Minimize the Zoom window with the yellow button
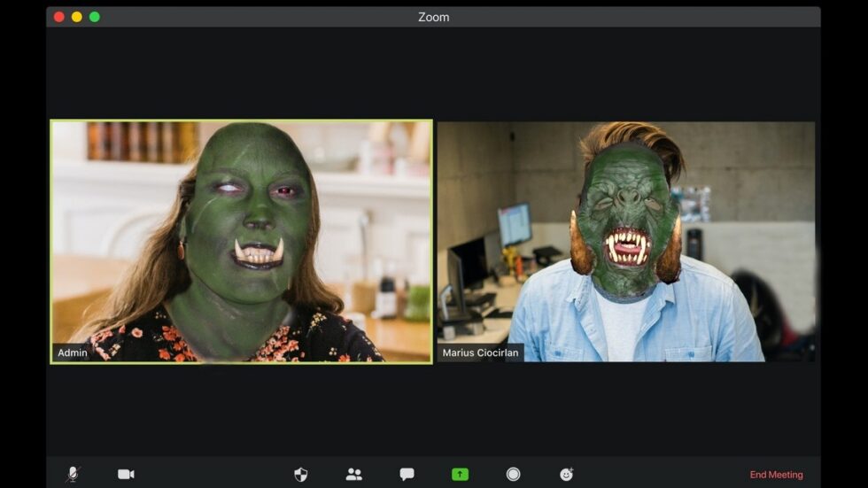Image resolution: width=868 pixels, height=488 pixels. [77, 17]
